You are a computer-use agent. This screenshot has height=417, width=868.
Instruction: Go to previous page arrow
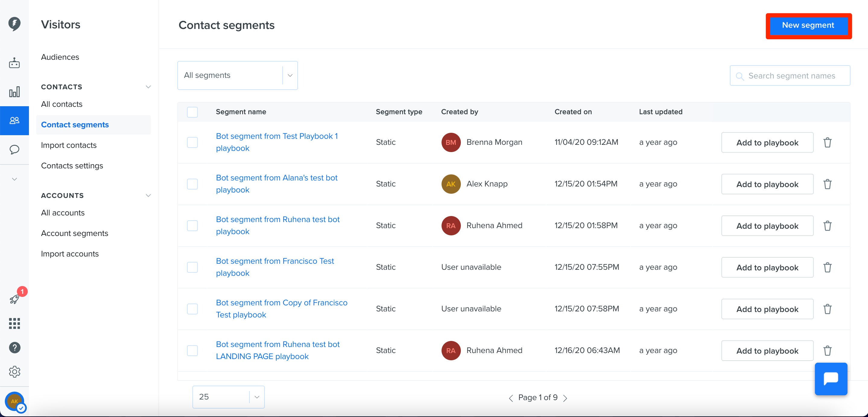(x=511, y=398)
